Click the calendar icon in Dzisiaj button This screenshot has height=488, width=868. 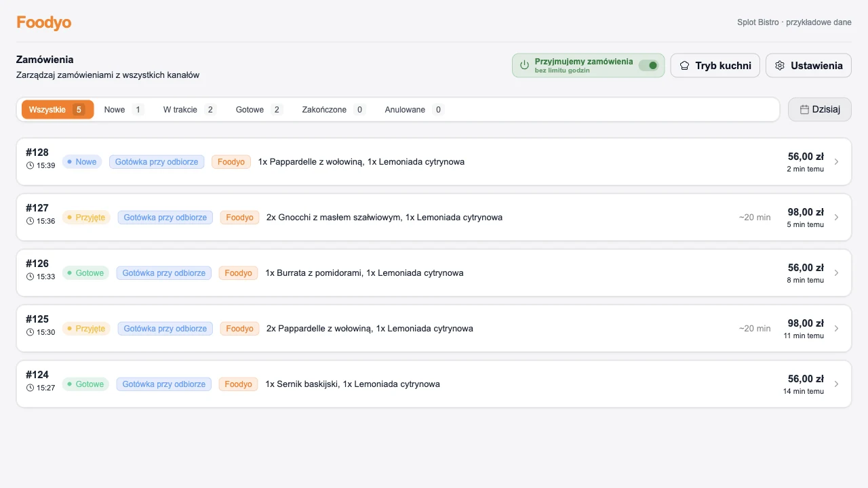(x=804, y=109)
